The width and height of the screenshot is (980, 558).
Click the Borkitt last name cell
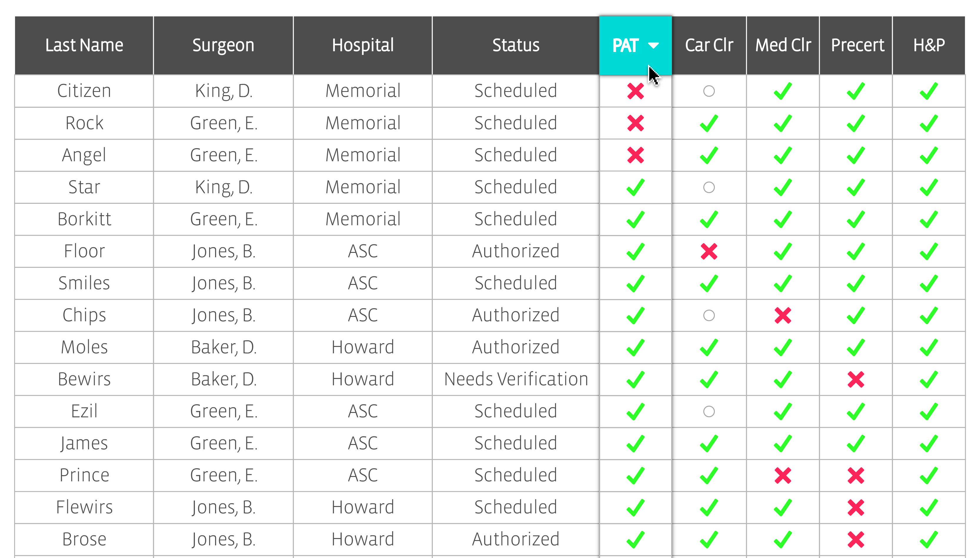coord(84,219)
